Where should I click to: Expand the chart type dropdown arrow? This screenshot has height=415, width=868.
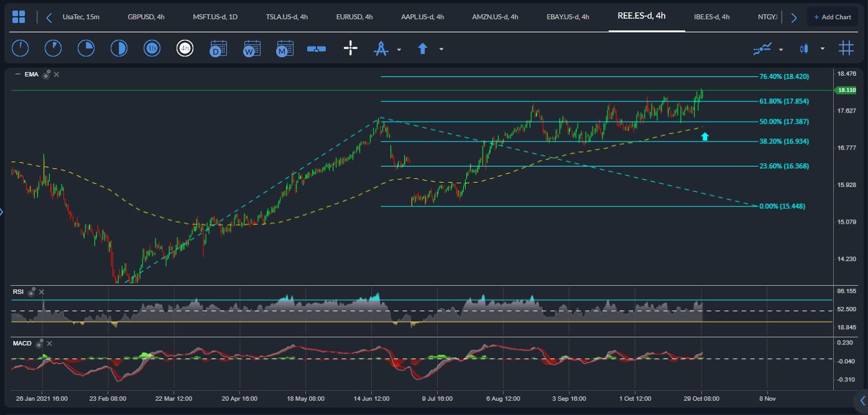pos(823,49)
